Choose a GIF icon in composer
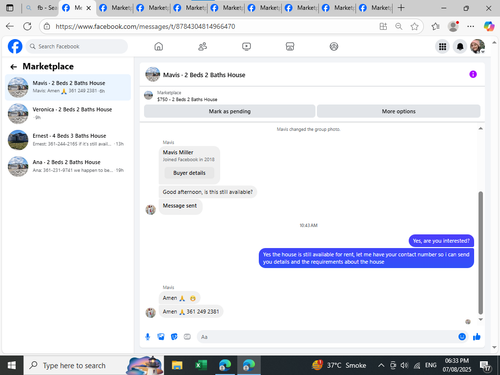 (187, 337)
